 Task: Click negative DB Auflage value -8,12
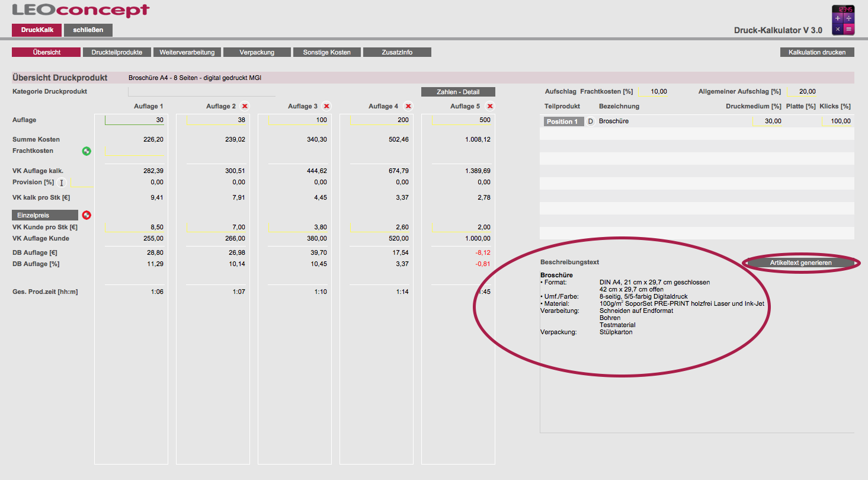click(482, 252)
